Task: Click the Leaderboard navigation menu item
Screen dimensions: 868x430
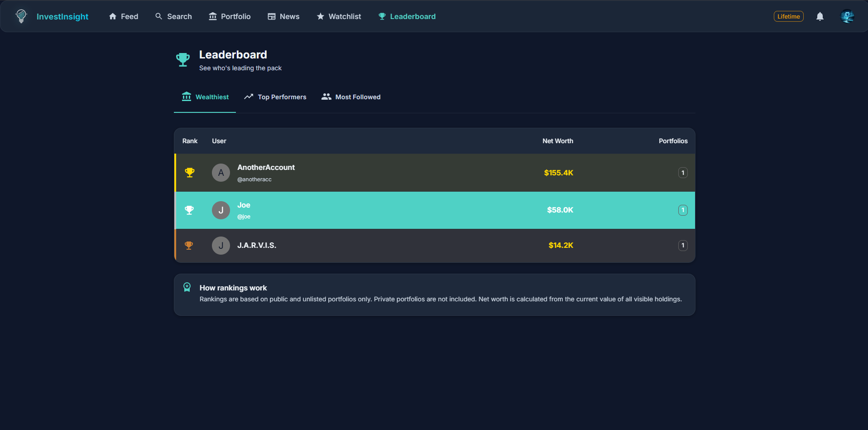Action: point(406,16)
